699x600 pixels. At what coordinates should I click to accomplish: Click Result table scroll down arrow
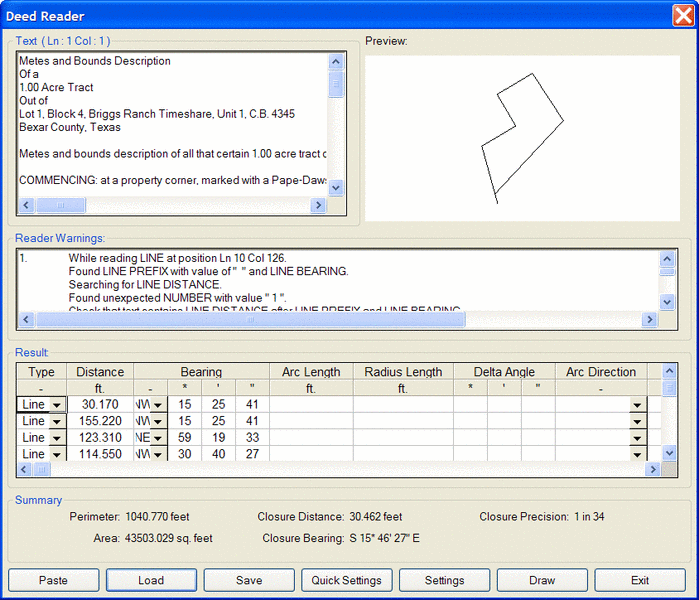pos(670,453)
